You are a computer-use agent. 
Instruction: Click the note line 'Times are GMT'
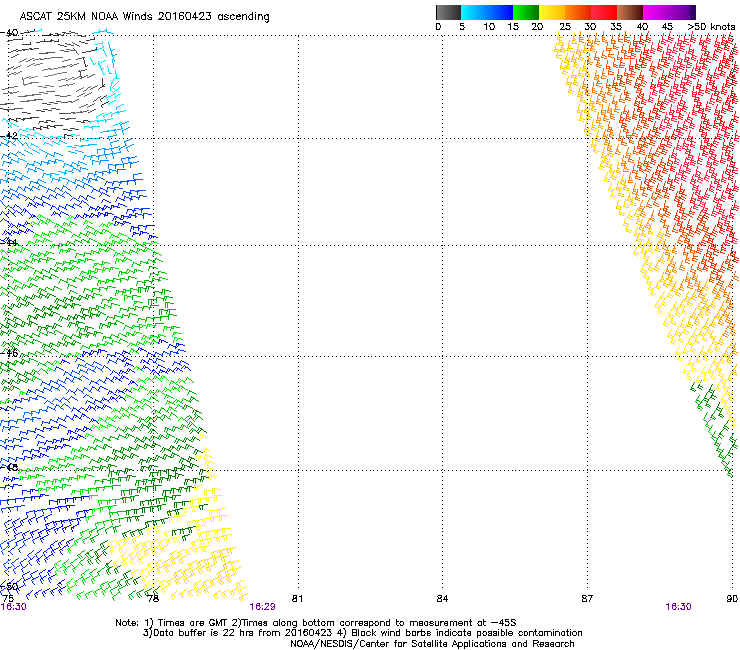pyautogui.click(x=316, y=623)
